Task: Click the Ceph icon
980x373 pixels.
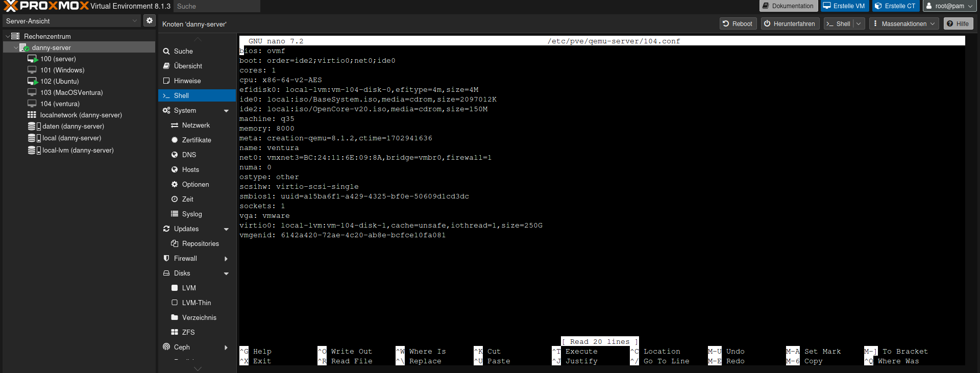Action: [x=166, y=347]
